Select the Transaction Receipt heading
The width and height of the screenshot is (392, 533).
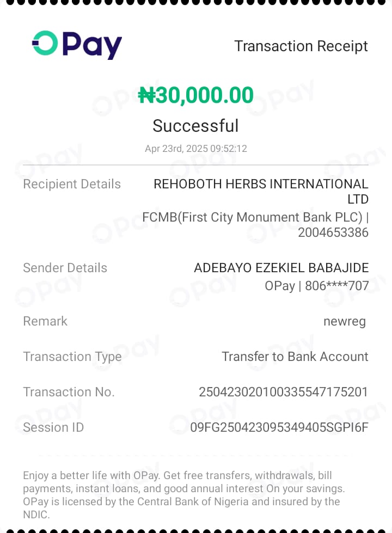(301, 46)
